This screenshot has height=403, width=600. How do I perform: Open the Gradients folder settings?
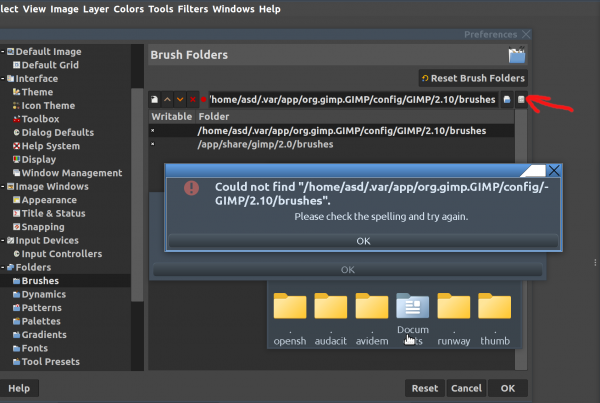tap(44, 334)
